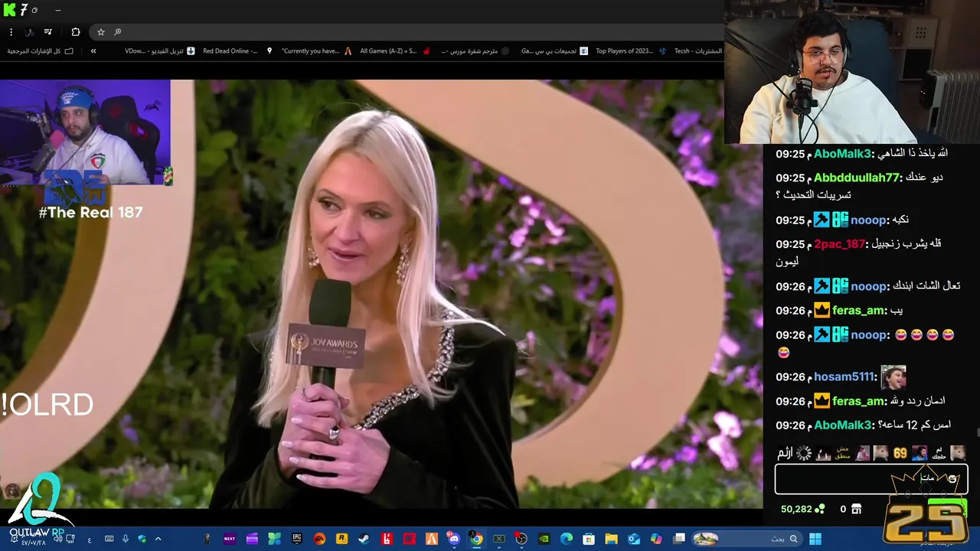The width and height of the screenshot is (980, 551).
Task: Click the microphone tray icon
Action: coord(125,539)
